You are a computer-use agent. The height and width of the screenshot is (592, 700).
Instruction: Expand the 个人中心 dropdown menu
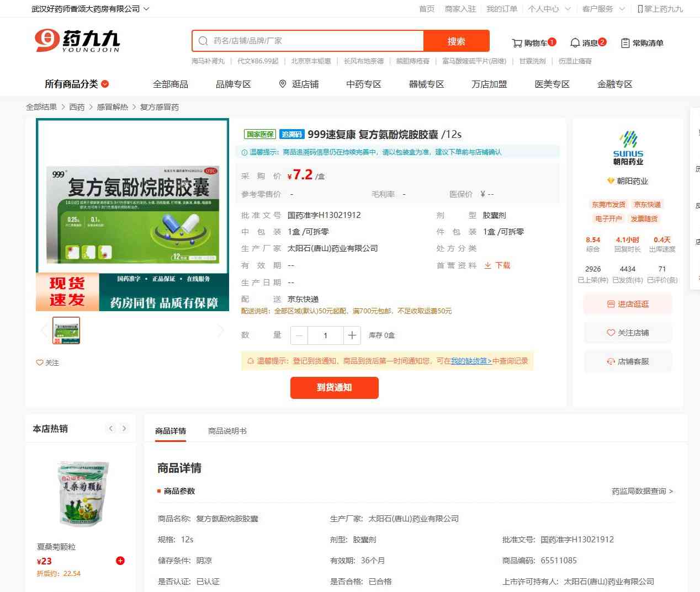point(549,9)
